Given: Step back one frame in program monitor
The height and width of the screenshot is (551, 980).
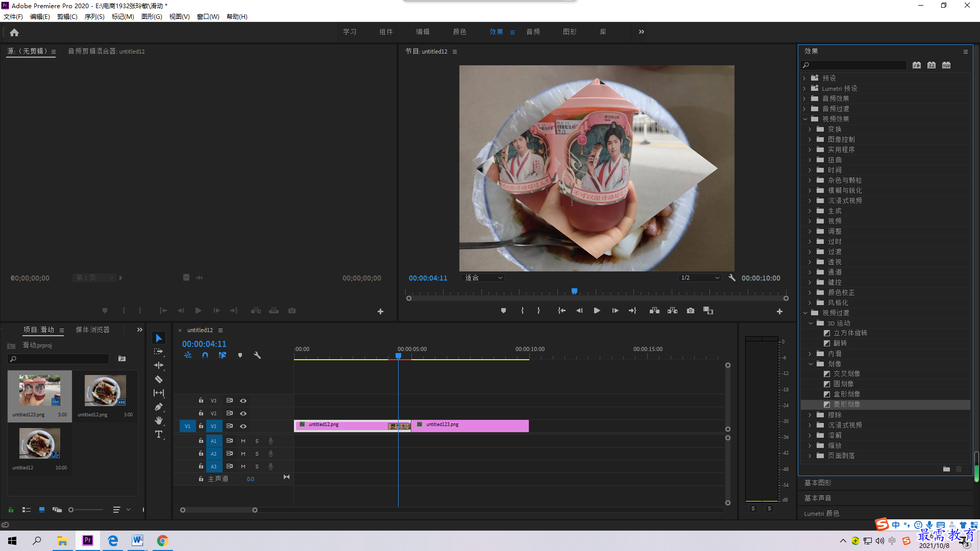Looking at the screenshot, I should pyautogui.click(x=579, y=311).
